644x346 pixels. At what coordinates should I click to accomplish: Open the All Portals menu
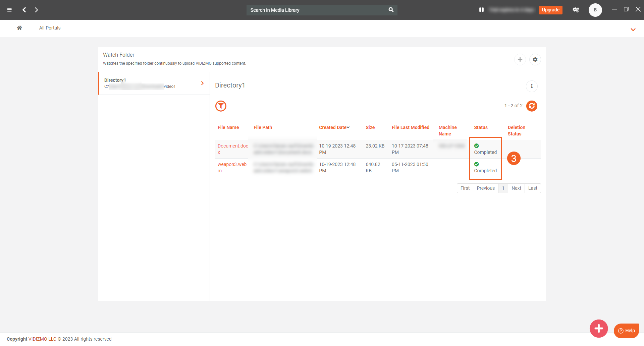point(50,28)
